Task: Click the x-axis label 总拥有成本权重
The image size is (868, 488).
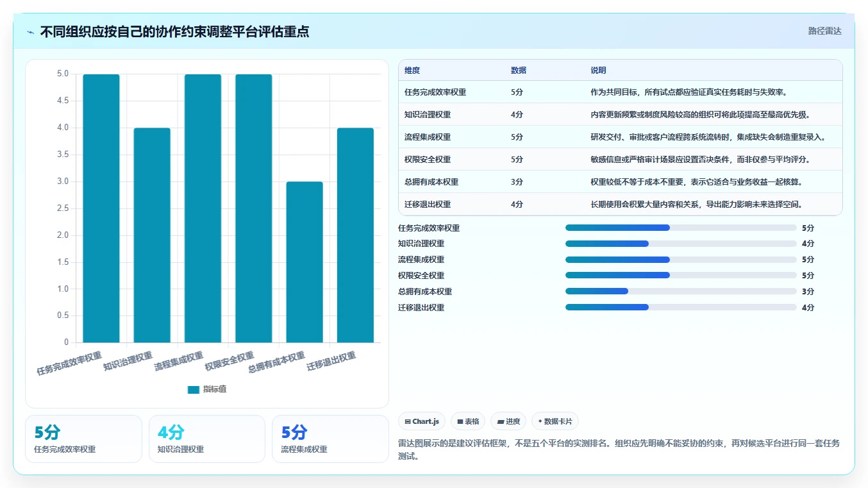Action: (276, 363)
